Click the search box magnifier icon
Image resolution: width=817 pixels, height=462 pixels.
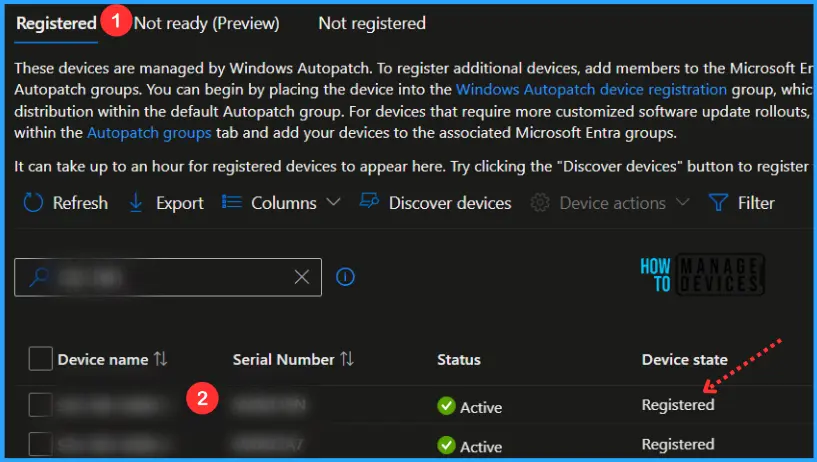coord(39,277)
